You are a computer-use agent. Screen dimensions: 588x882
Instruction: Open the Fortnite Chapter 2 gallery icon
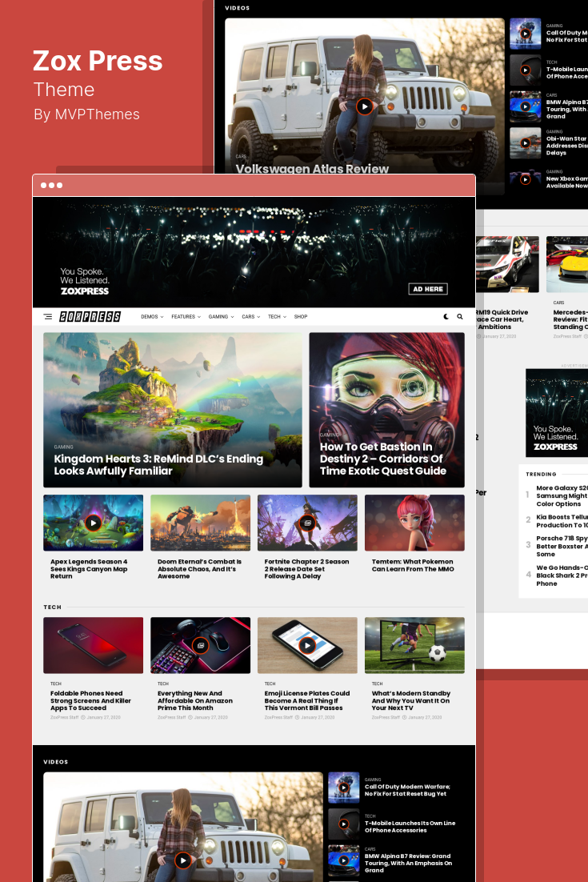307,523
